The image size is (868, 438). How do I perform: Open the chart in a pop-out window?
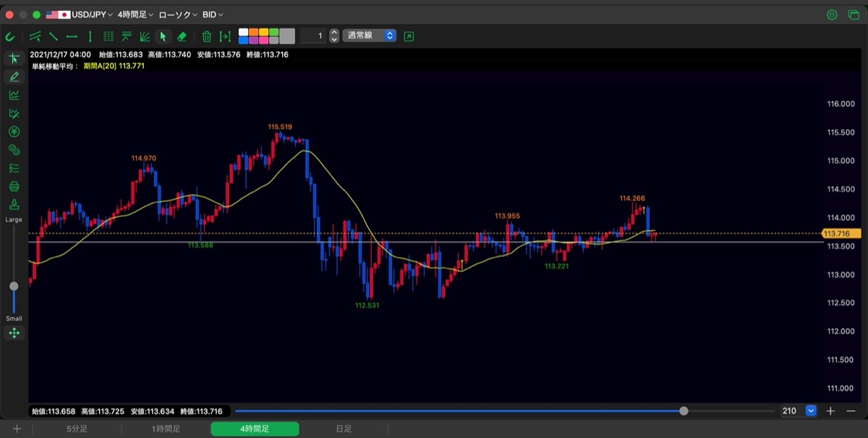[409, 36]
